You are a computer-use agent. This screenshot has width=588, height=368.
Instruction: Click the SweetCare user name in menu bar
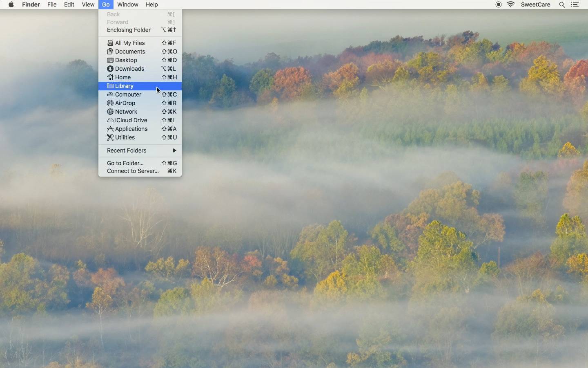coord(536,4)
